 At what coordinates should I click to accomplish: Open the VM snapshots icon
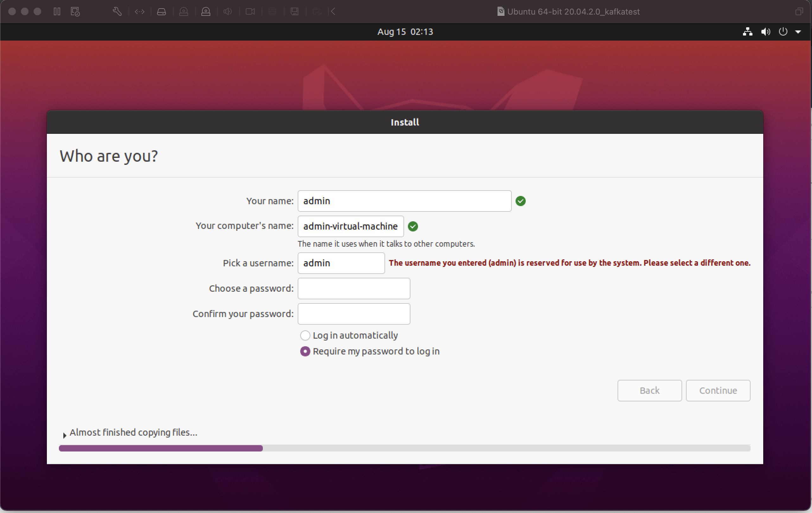click(x=75, y=11)
